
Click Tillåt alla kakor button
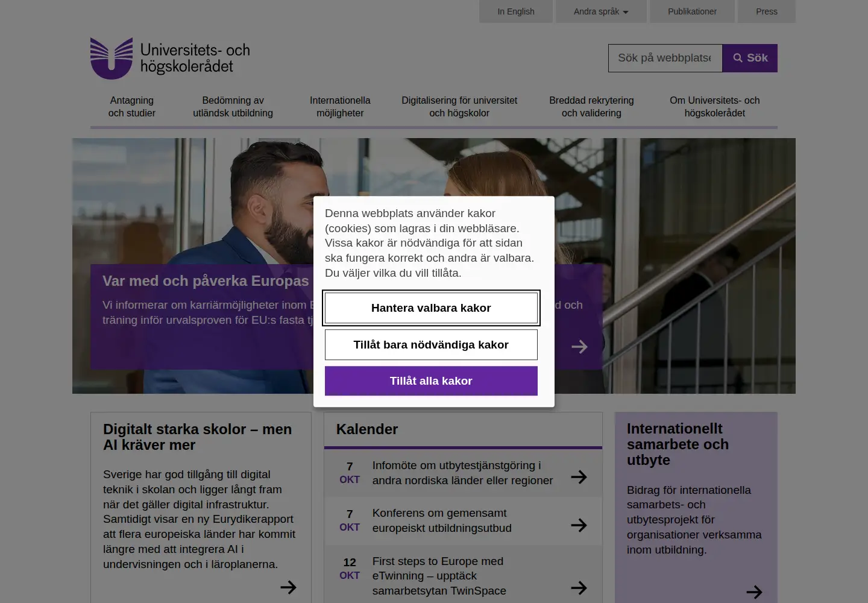431,381
